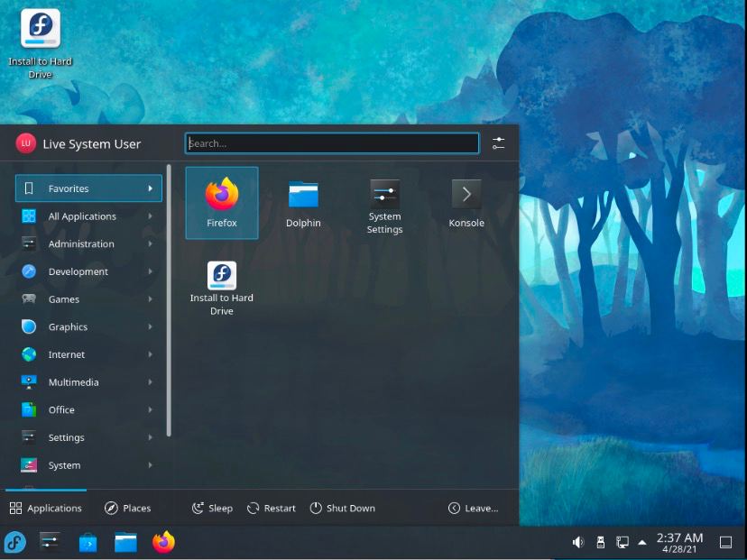
Task: Click the Office category icon
Action: [29, 409]
